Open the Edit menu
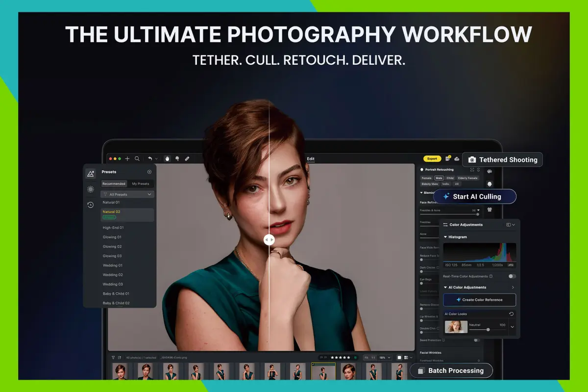This screenshot has width=588, height=392. pyautogui.click(x=311, y=159)
